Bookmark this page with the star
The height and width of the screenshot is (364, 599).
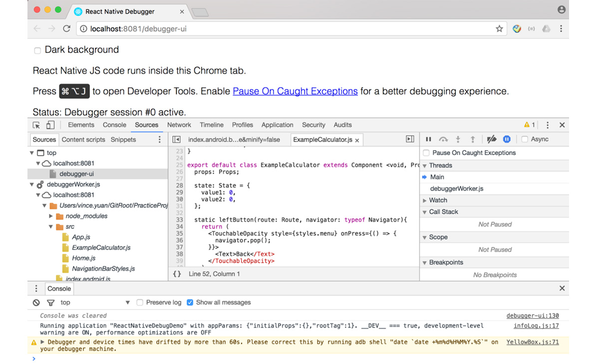pyautogui.click(x=499, y=29)
